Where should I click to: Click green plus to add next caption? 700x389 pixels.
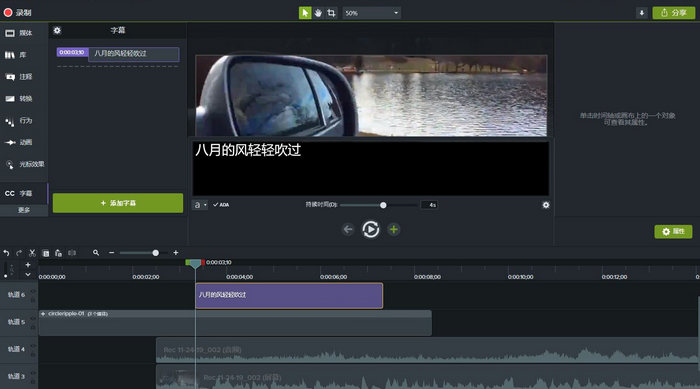coord(393,230)
